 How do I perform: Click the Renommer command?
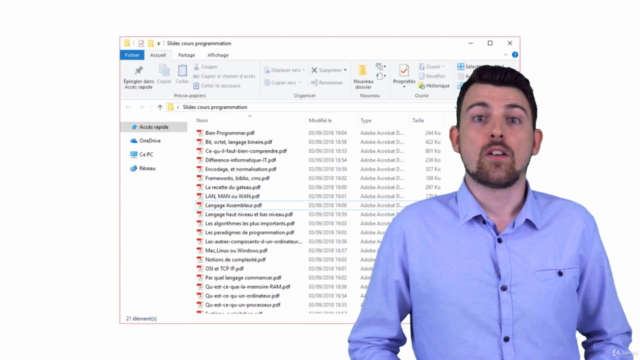pos(327,82)
